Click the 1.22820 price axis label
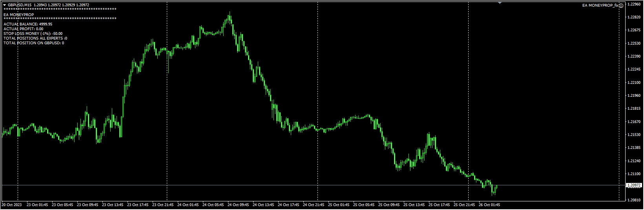644x210 pixels. click(x=634, y=17)
